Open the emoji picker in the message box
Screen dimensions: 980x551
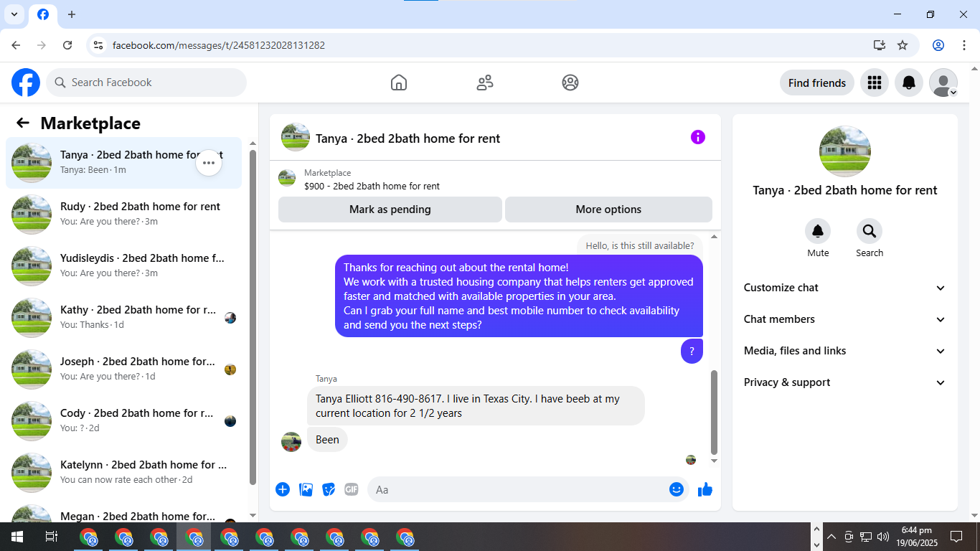point(677,489)
